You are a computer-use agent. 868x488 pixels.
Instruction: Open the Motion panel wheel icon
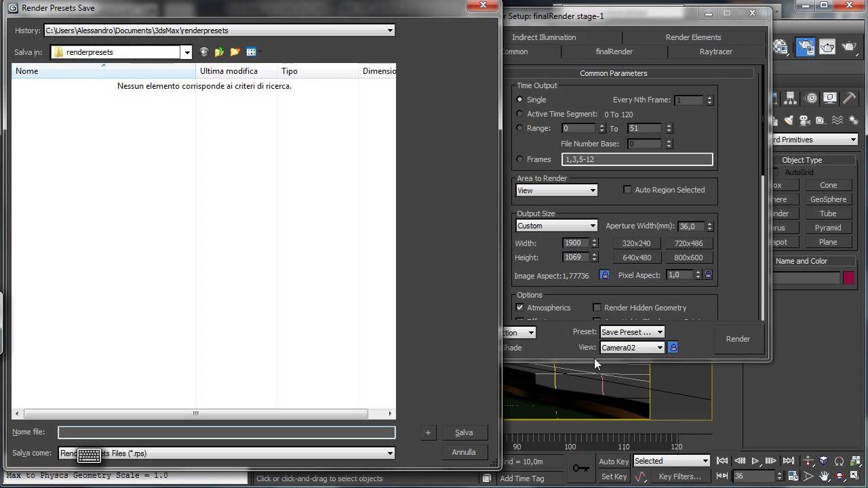(x=811, y=98)
